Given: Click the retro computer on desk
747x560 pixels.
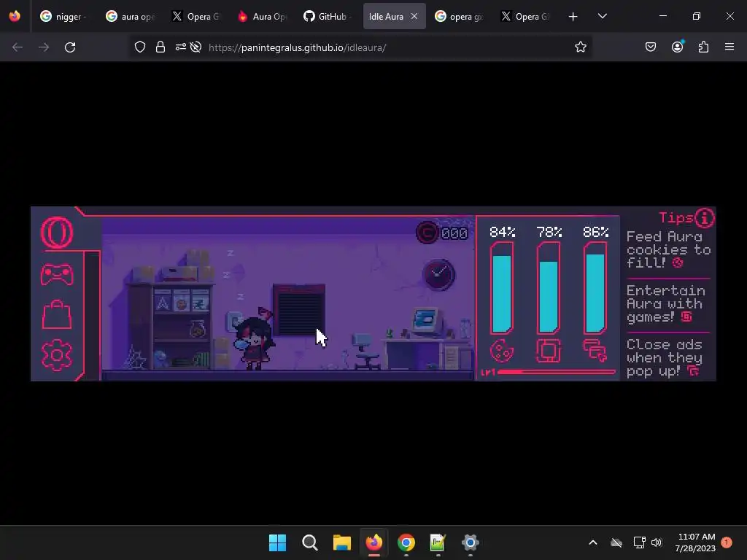Looking at the screenshot, I should pyautogui.click(x=425, y=320).
